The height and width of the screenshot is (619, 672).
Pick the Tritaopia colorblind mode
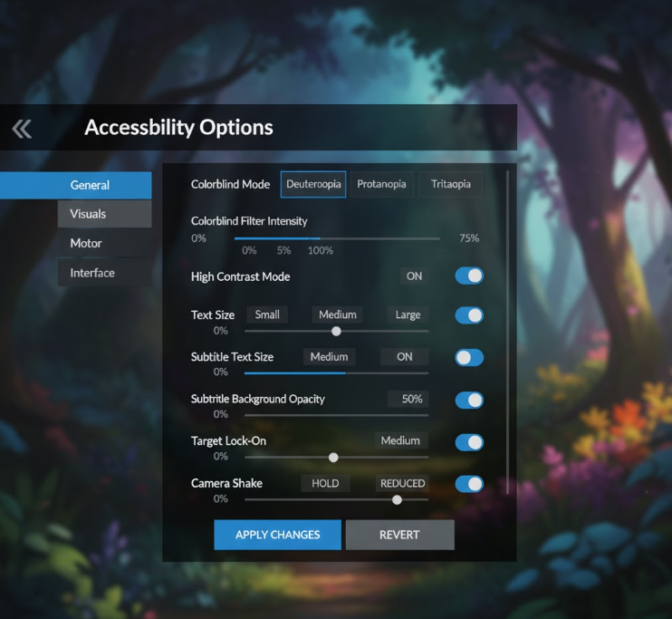pos(450,184)
